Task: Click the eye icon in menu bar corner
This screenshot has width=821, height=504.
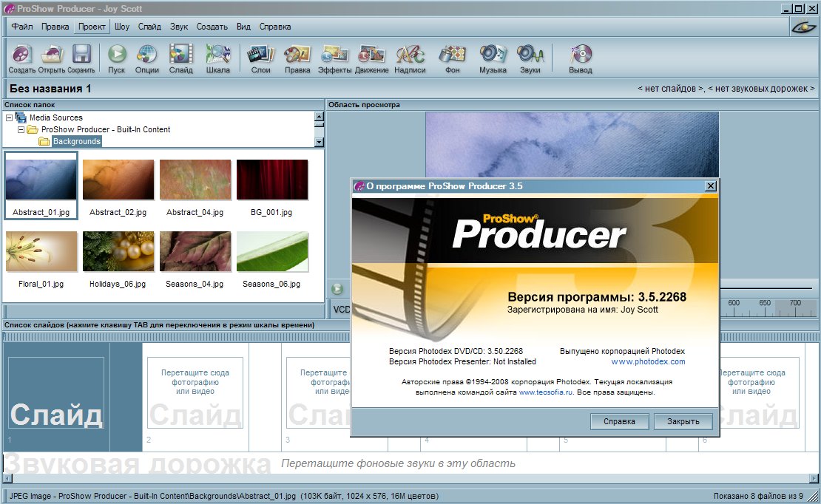Action: 803,27
